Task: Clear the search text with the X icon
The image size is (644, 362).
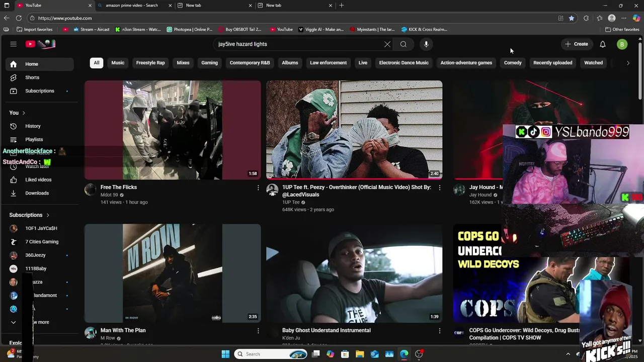Action: (x=387, y=44)
